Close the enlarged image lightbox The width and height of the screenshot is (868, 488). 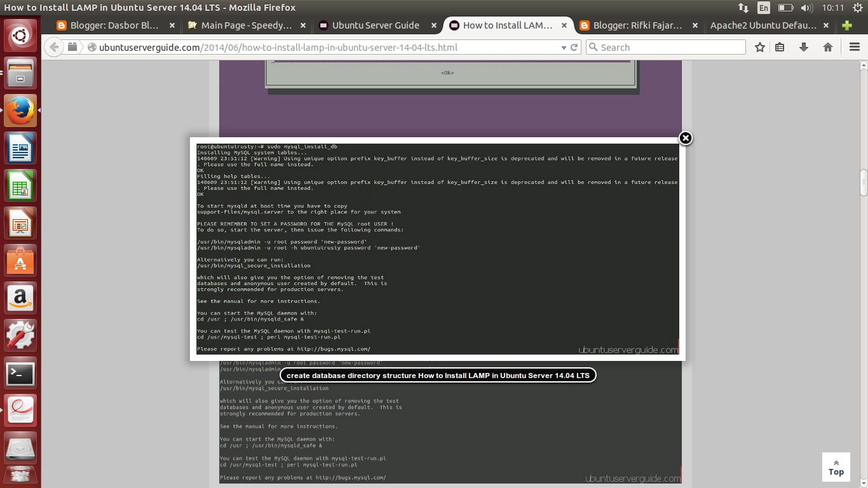tap(685, 138)
